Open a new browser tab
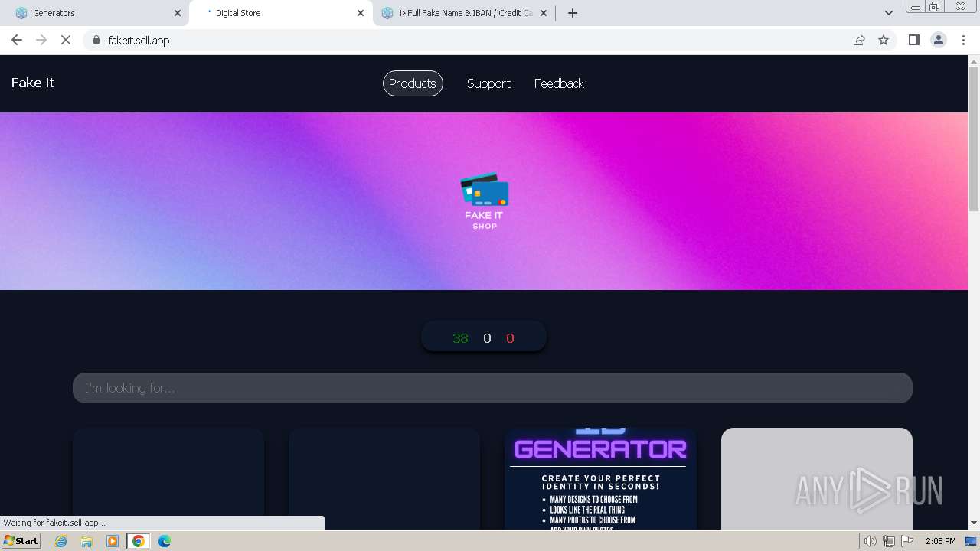The height and width of the screenshot is (551, 980). [573, 13]
